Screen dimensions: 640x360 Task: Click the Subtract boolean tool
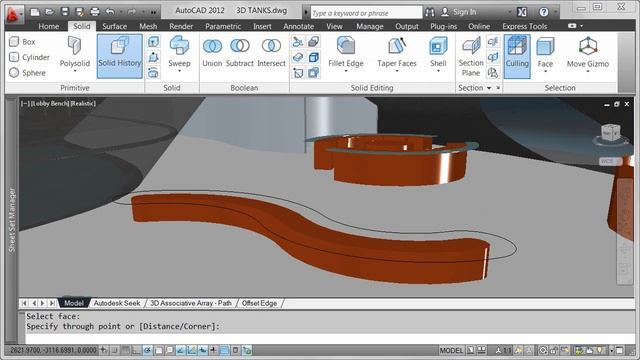240,52
